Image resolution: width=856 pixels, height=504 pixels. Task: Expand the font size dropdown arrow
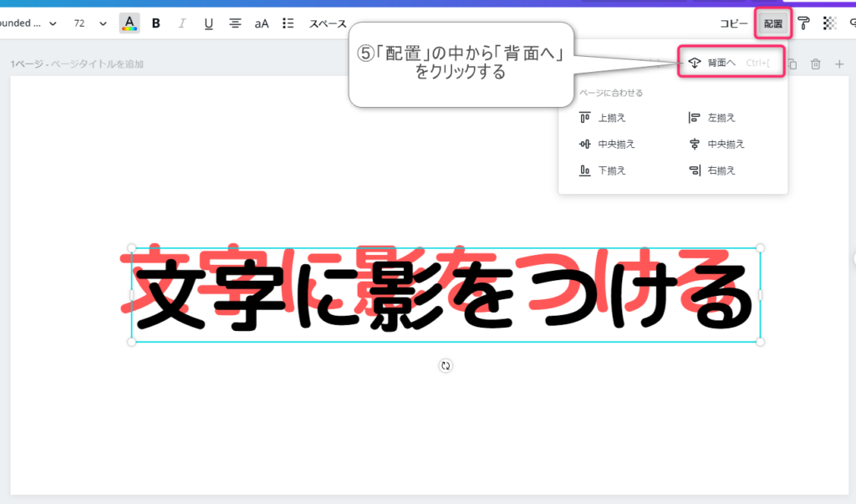click(x=103, y=23)
